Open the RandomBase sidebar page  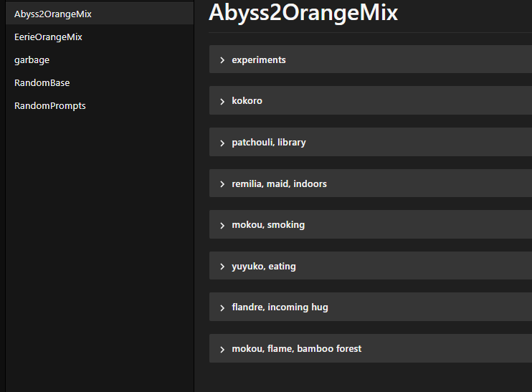pos(100,82)
